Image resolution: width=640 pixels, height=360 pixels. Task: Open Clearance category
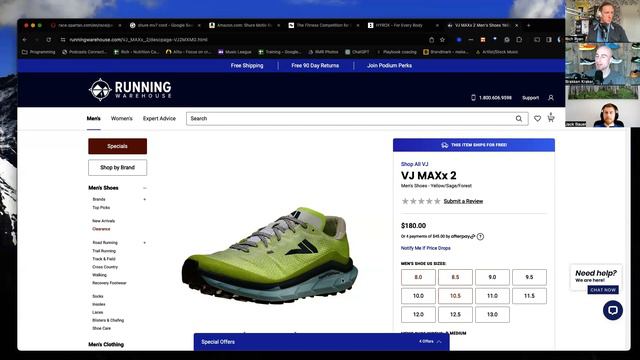coord(101,229)
